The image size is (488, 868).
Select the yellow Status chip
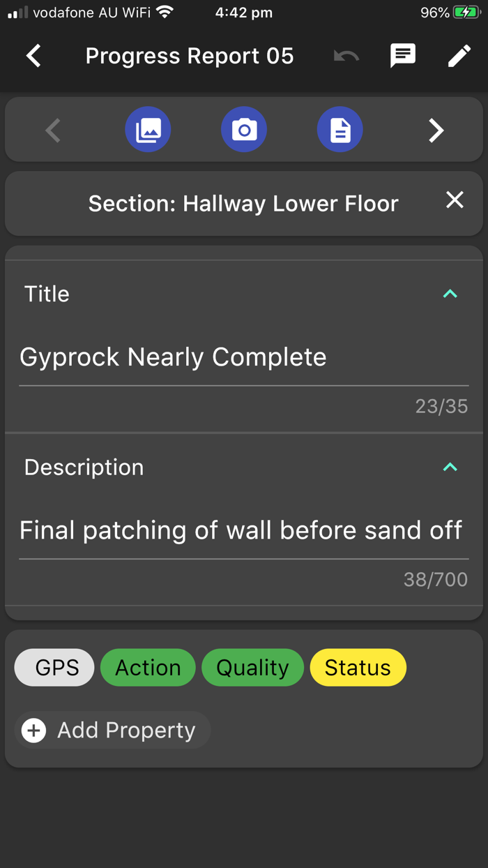358,668
